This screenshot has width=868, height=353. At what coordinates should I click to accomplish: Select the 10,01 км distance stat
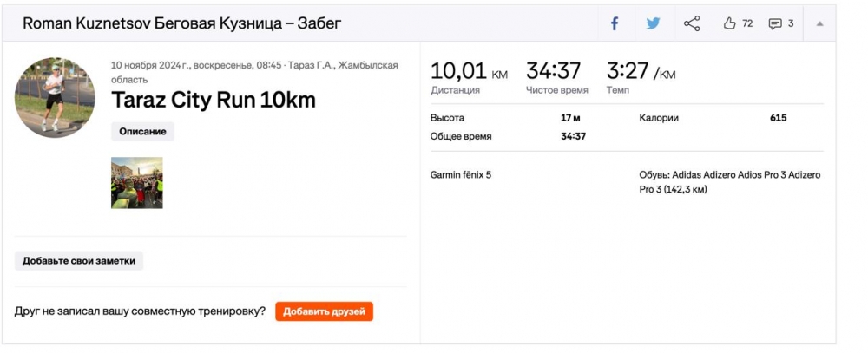[469, 72]
